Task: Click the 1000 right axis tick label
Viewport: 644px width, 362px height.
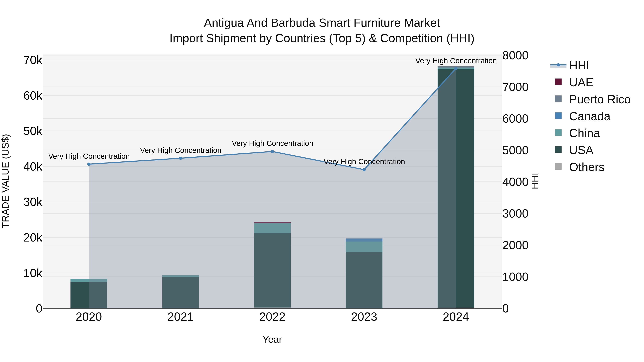Action: 515,277
